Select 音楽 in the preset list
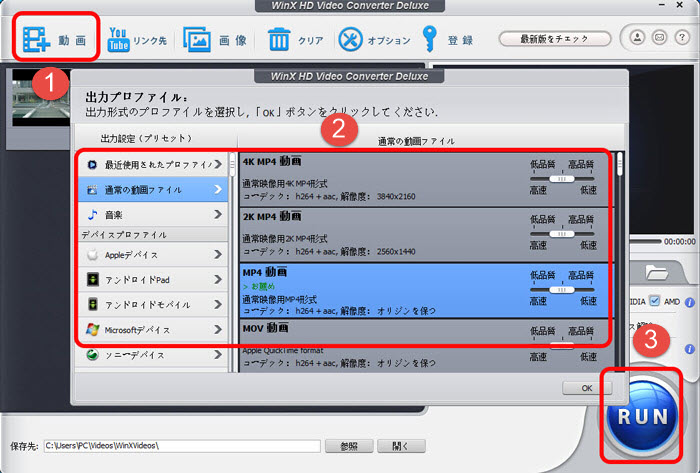700x473 pixels. click(x=153, y=215)
